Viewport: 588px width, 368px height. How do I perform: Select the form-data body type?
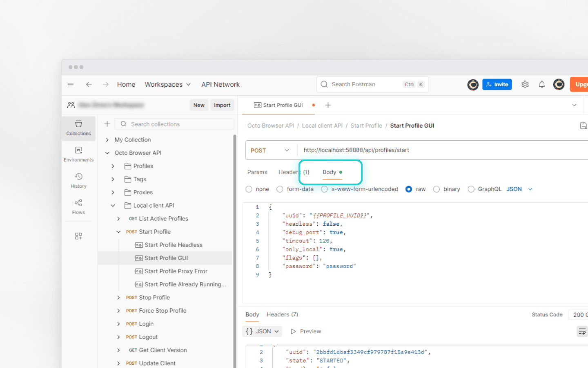tap(280, 189)
